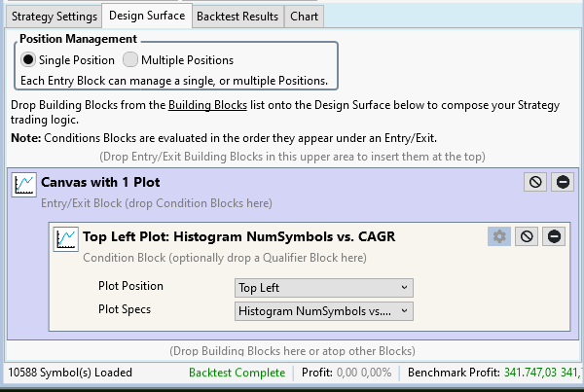The height and width of the screenshot is (392, 584).
Task: Select the Design Surface tab
Action: pyautogui.click(x=146, y=16)
